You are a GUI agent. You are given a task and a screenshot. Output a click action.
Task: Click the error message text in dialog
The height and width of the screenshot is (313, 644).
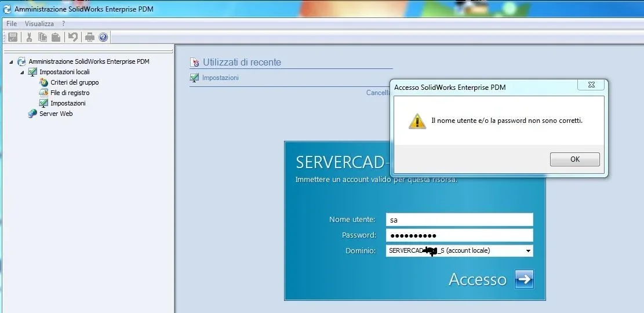pyautogui.click(x=507, y=121)
